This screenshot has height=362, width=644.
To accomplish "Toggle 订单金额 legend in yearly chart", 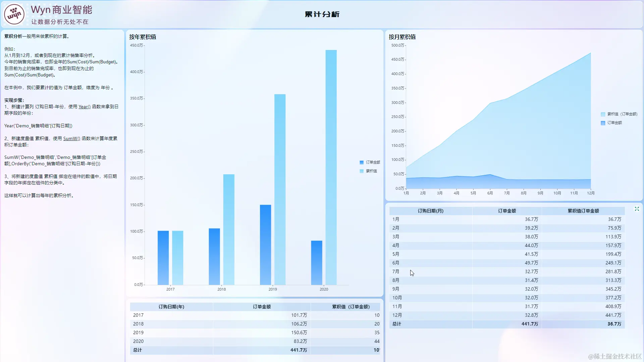I will click(x=373, y=162).
